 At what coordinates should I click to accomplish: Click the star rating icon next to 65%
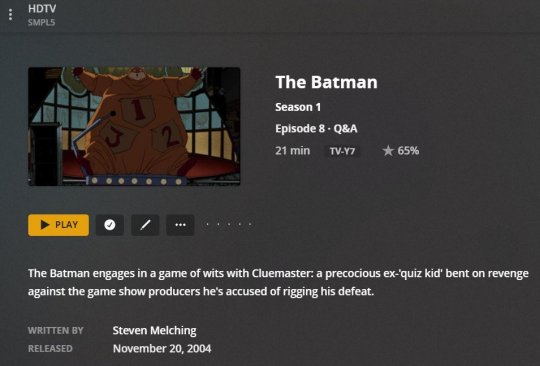388,150
